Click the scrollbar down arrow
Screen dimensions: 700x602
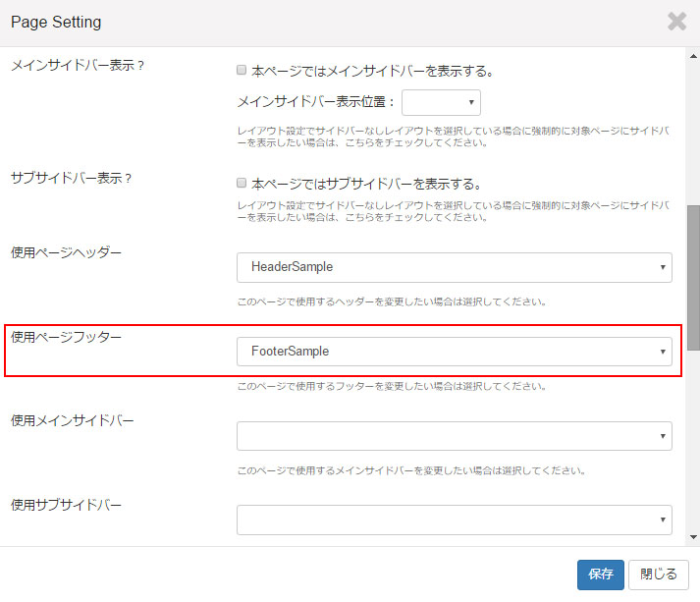[x=693, y=537]
